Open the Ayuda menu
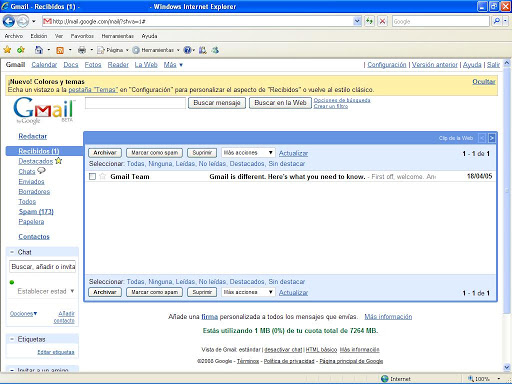The width and height of the screenshot is (512, 384). (x=149, y=36)
